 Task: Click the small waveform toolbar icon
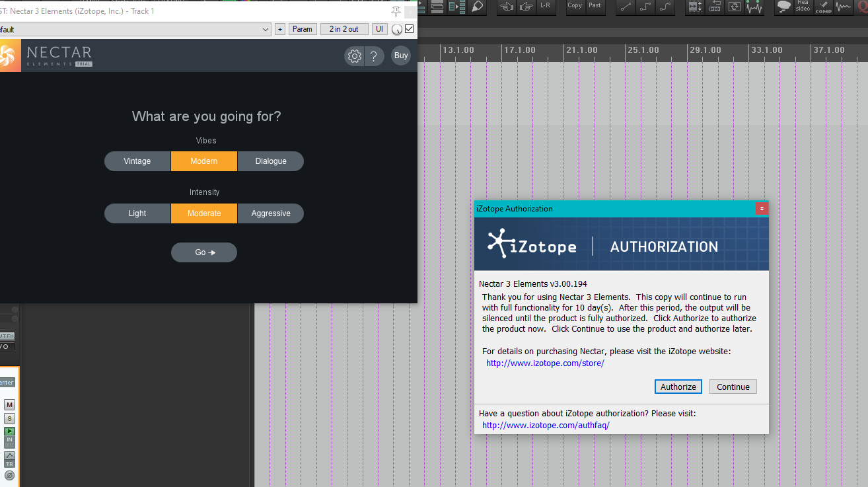coord(843,7)
